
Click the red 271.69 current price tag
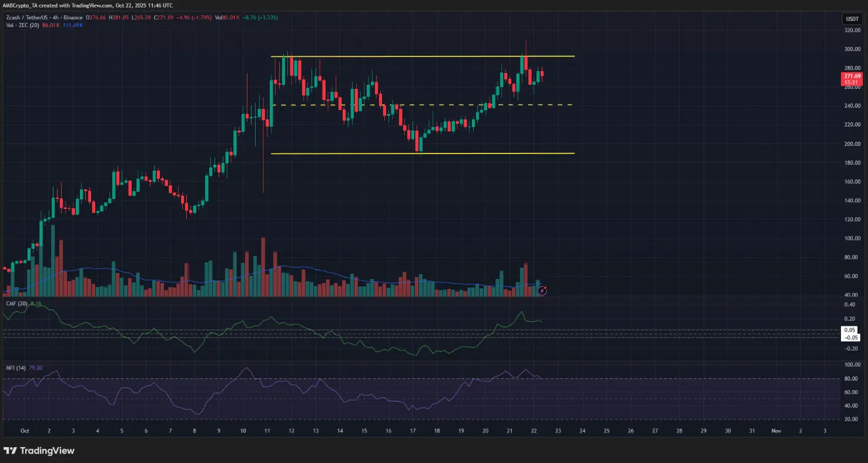(x=852, y=79)
